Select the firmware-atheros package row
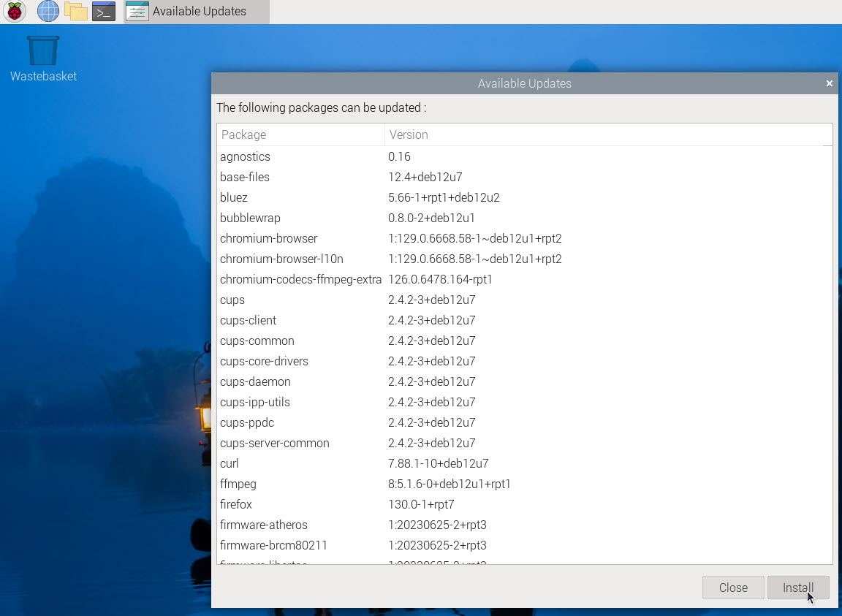This screenshot has width=842, height=616. click(x=525, y=525)
